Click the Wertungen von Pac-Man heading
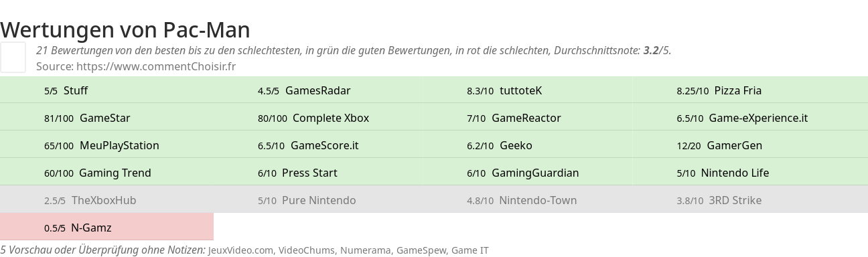This screenshot has height=257, width=868. (x=125, y=29)
